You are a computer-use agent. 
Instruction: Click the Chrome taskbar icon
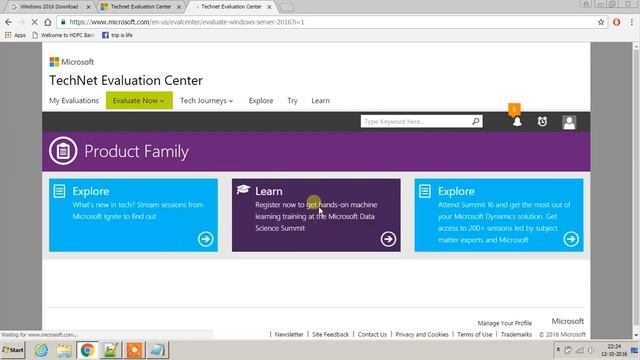pos(87,350)
